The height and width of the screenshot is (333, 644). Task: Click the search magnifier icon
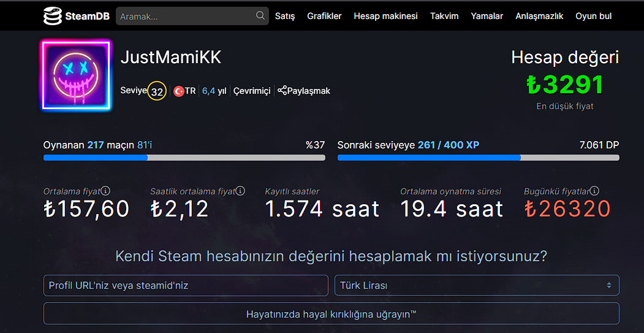(260, 15)
